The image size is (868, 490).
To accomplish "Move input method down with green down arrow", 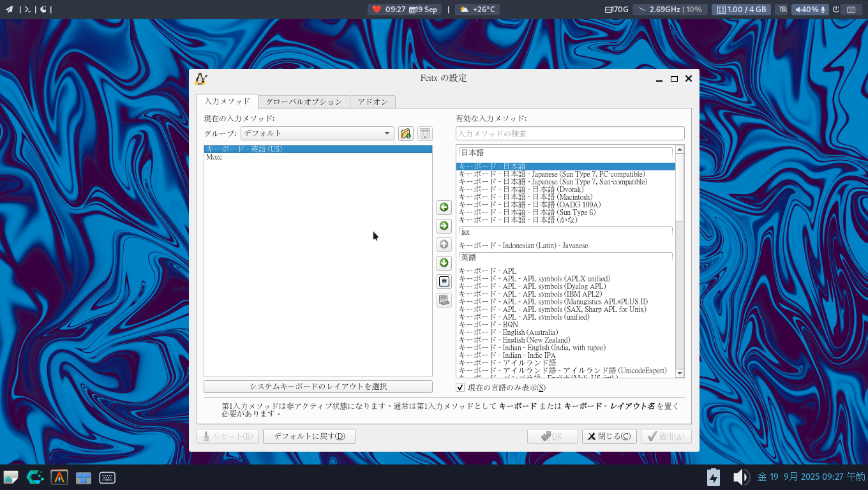I will (444, 263).
